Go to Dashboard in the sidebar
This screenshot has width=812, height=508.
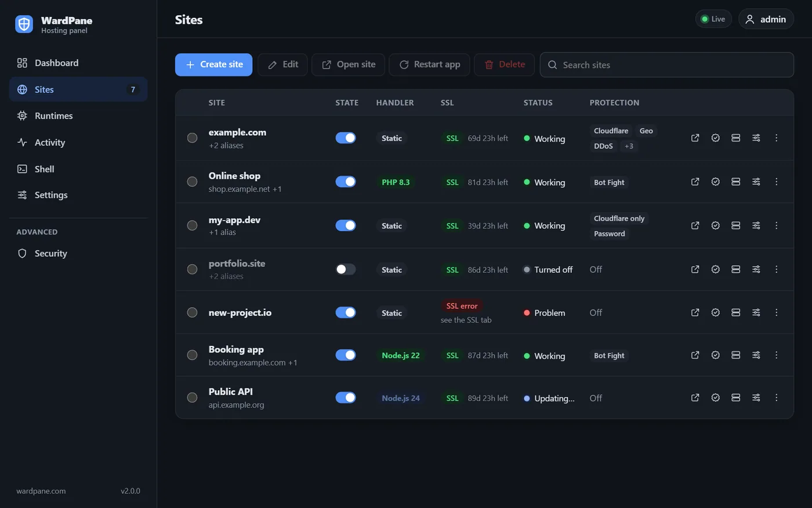[x=78, y=63]
